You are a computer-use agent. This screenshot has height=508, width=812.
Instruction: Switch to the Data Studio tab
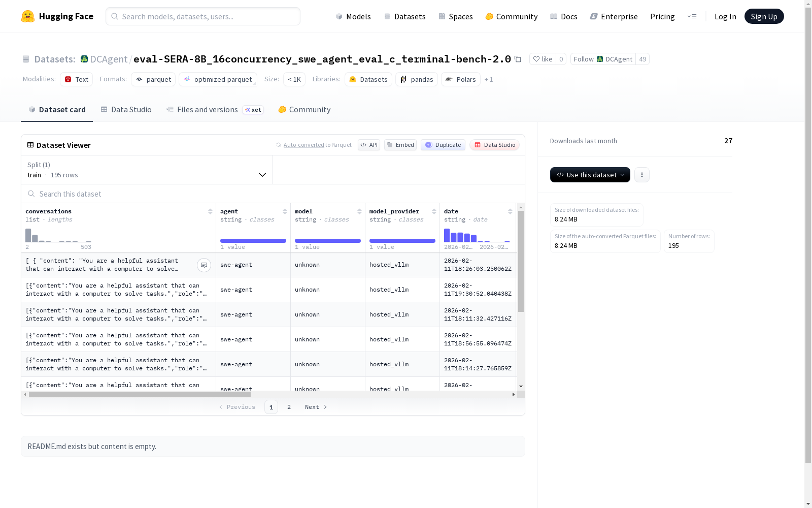tap(126, 110)
